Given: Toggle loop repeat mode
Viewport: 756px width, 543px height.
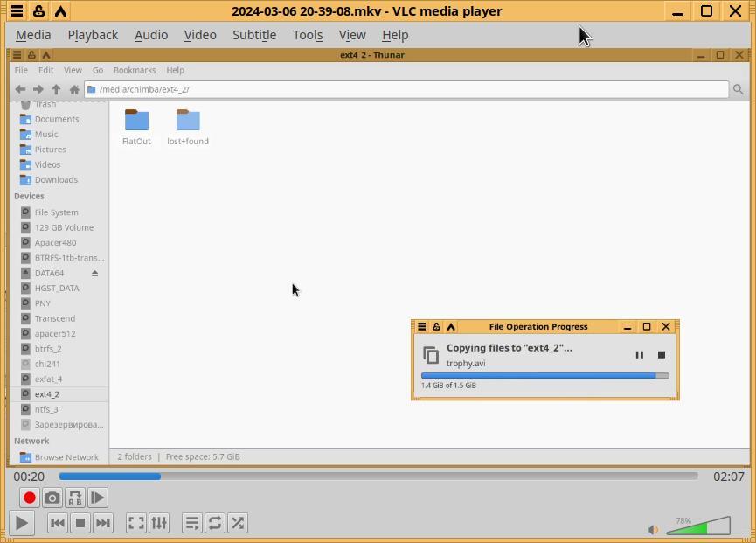Looking at the screenshot, I should (214, 523).
